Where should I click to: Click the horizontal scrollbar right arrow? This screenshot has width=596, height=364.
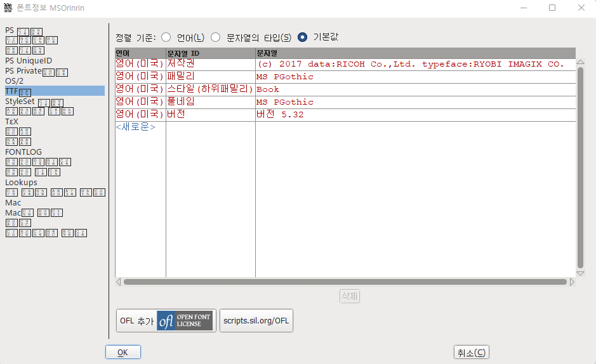[x=572, y=282]
